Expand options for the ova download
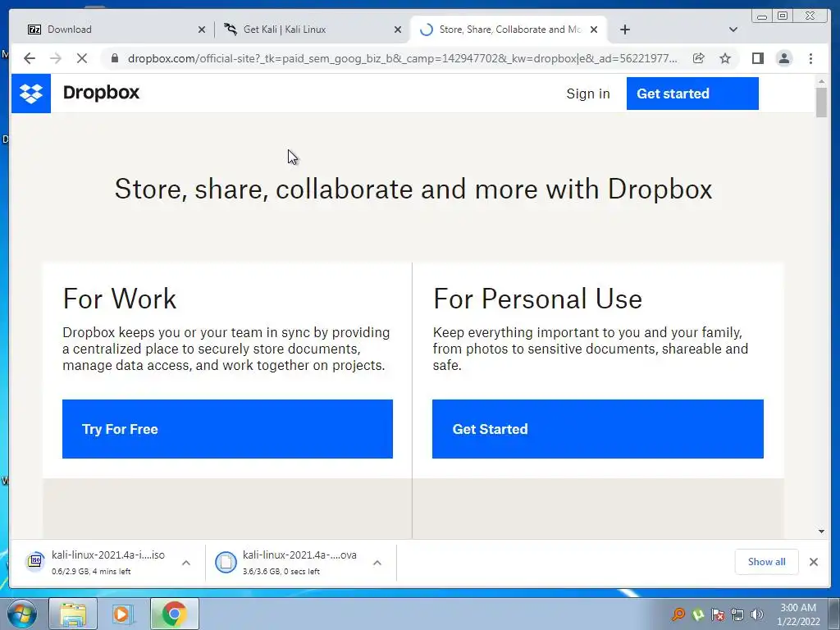This screenshot has width=840, height=630. pos(377,563)
